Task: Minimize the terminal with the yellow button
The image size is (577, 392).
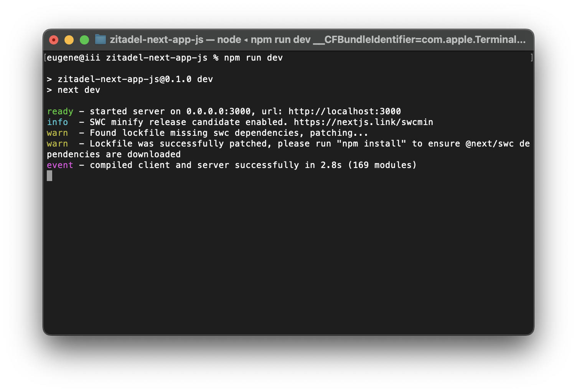Action: point(69,40)
